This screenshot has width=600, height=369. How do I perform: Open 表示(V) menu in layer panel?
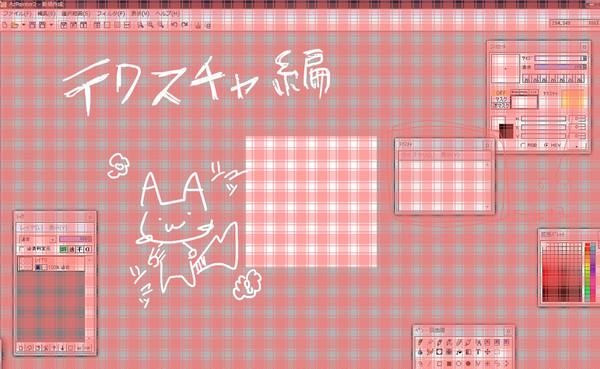pyautogui.click(x=58, y=227)
